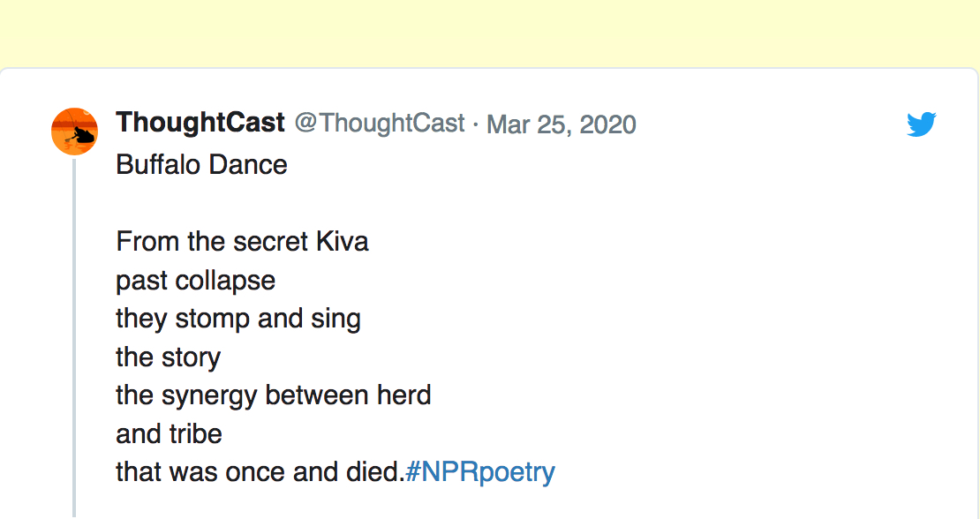
Task: Click the "and tribe" line
Action: (x=169, y=434)
